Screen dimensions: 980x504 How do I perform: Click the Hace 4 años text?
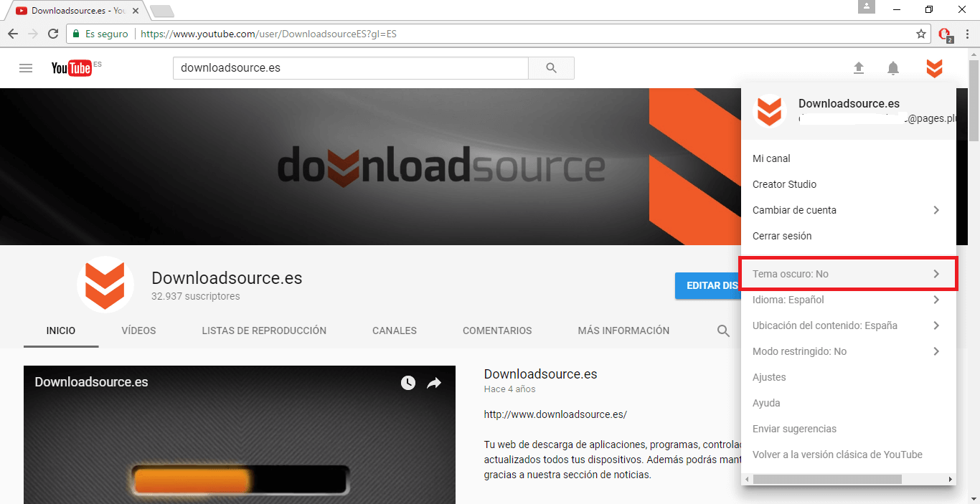(509, 389)
